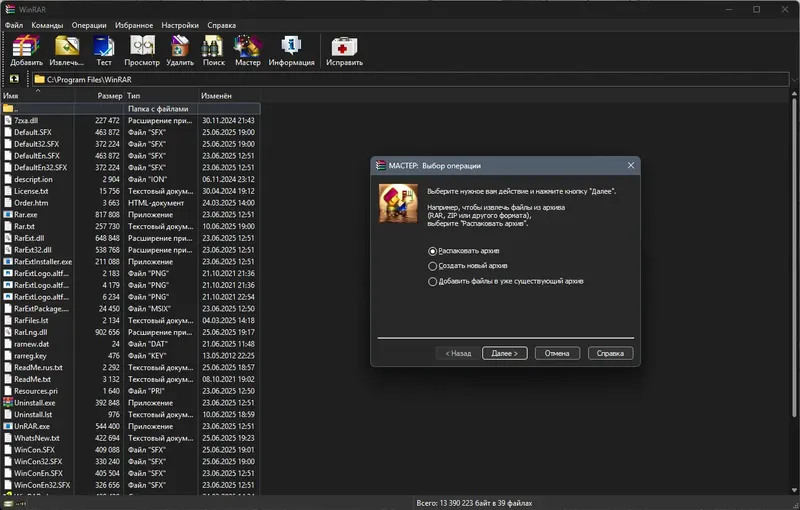Image resolution: width=800 pixels, height=510 pixels.
Task: Click the WinRAR title bar app icon
Action: tap(10, 9)
